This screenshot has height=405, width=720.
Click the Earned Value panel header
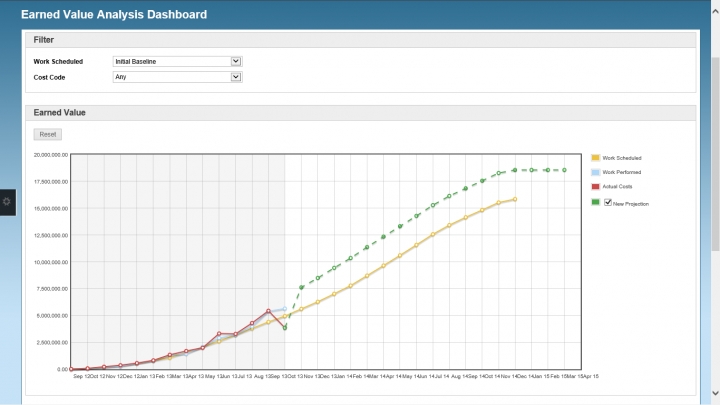click(x=360, y=112)
